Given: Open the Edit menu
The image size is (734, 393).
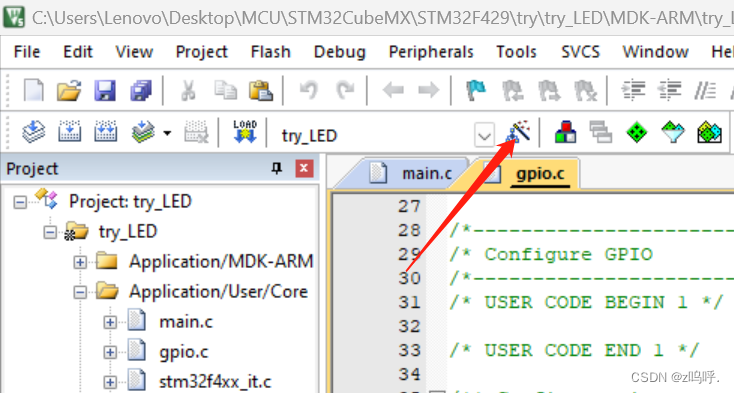Looking at the screenshot, I should 78,51.
